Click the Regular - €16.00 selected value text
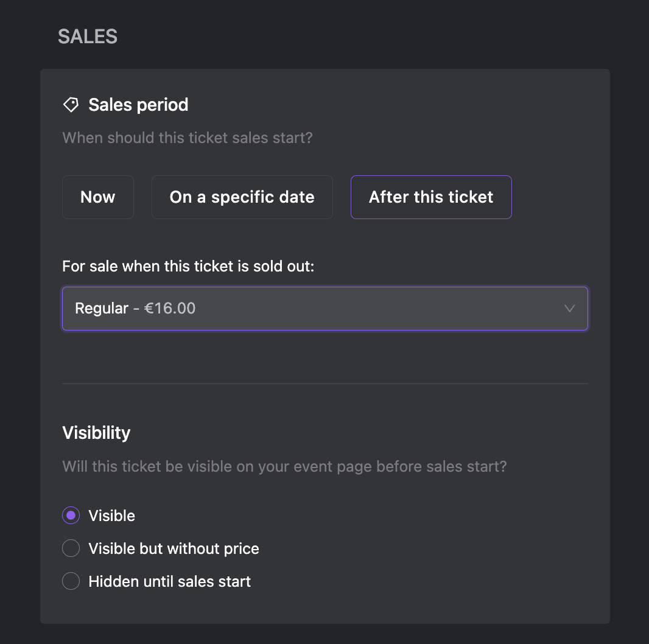The image size is (649, 644). (x=135, y=309)
